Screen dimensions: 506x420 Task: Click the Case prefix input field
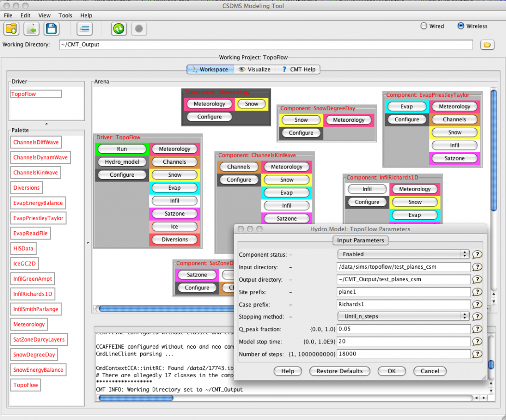(x=403, y=304)
